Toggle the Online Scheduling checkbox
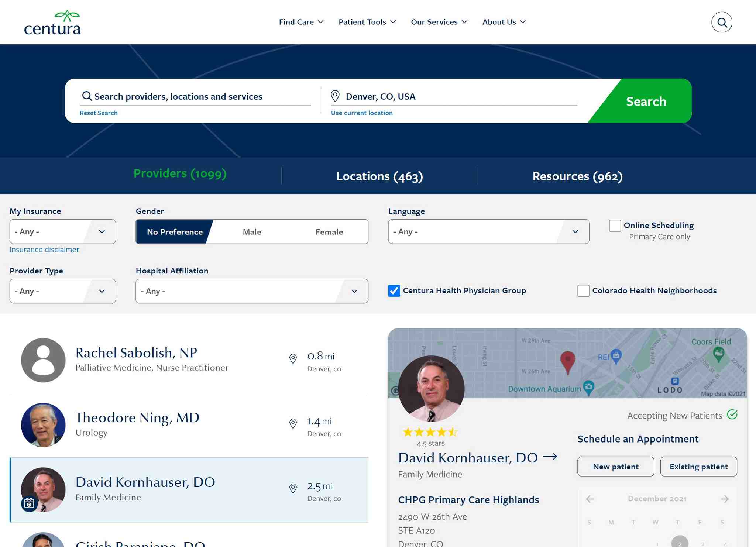The width and height of the screenshot is (756, 547). [615, 226]
